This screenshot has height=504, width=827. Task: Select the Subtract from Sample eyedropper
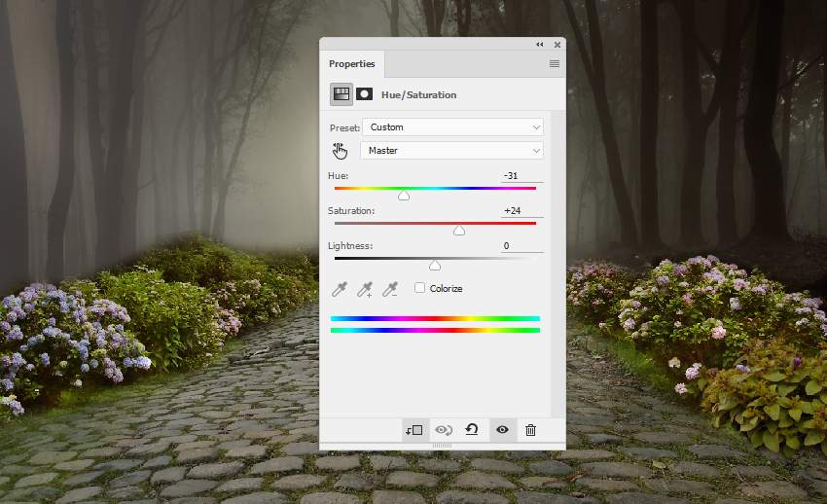(x=390, y=289)
